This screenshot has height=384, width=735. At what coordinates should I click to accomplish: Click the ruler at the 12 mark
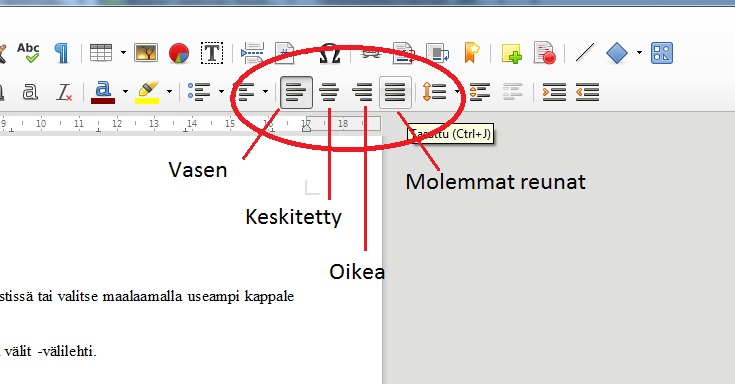pos(117,123)
